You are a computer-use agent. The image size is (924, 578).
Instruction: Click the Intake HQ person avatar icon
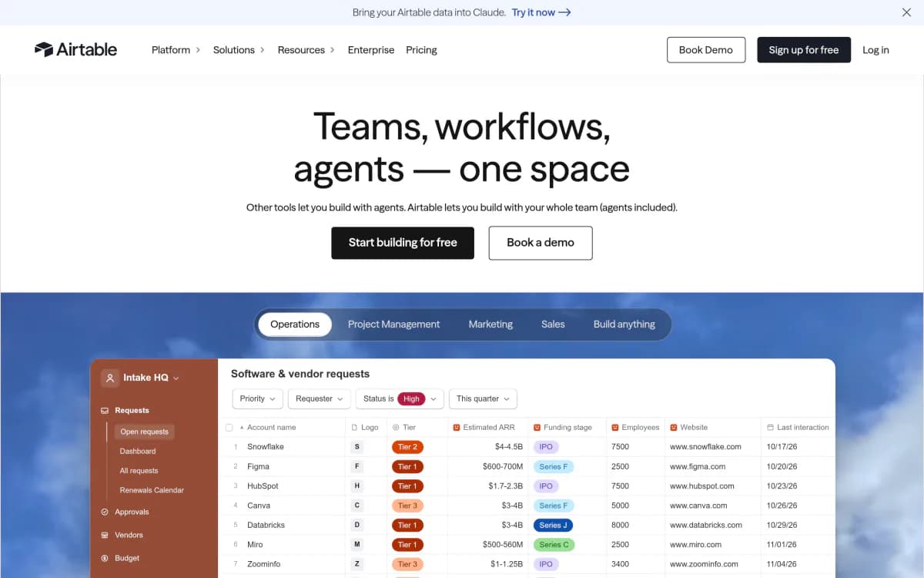110,378
